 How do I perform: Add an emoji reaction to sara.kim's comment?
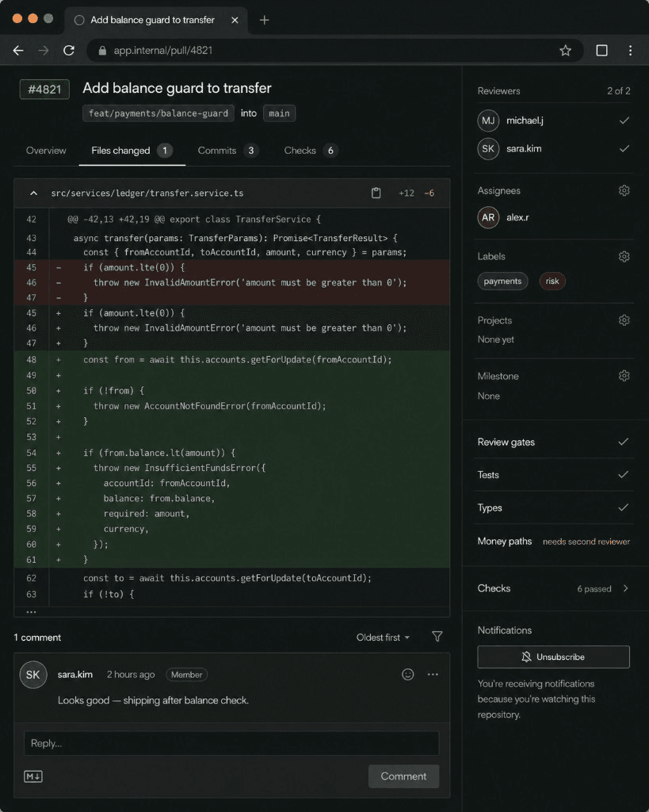[x=408, y=674]
